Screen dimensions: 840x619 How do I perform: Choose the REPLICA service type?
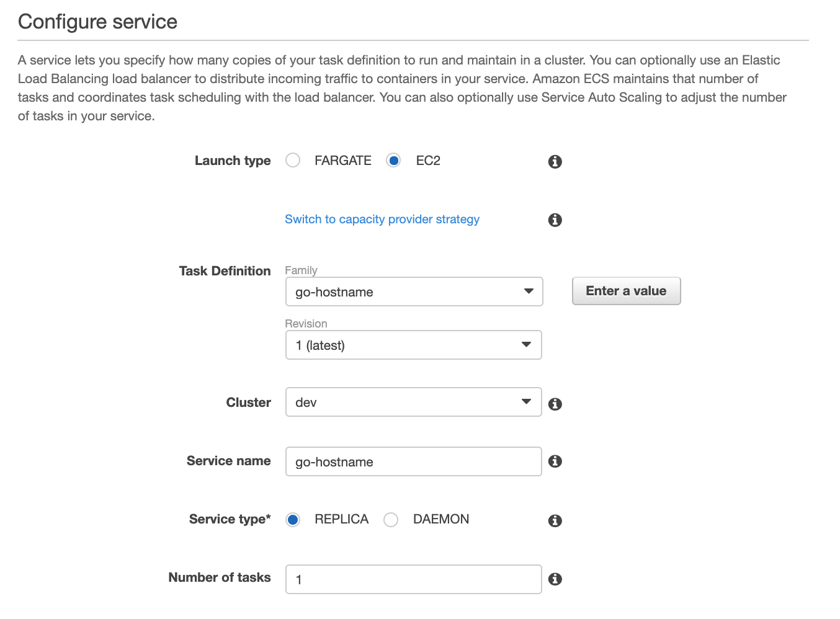click(293, 519)
